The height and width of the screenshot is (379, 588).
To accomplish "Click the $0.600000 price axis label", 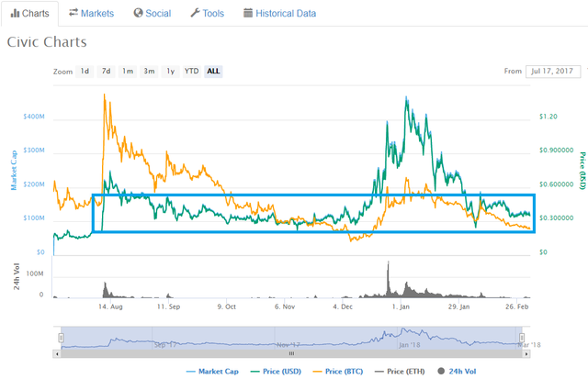I will coord(557,184).
